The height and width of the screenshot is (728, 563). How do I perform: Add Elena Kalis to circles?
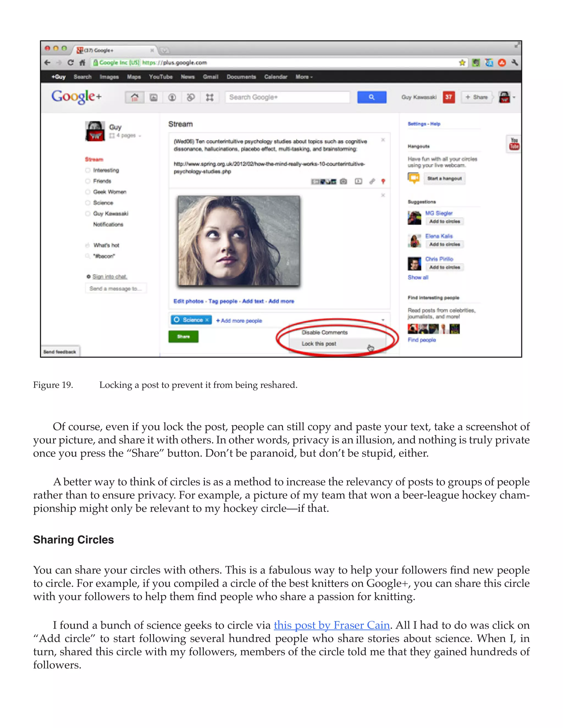pyautogui.click(x=445, y=244)
